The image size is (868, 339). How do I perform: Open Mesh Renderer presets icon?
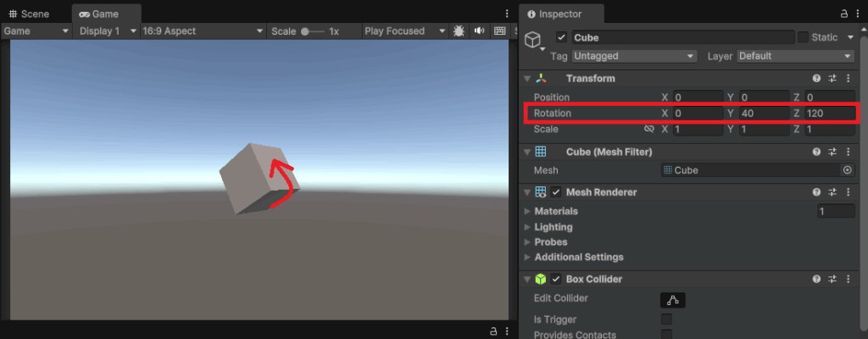coord(832,192)
